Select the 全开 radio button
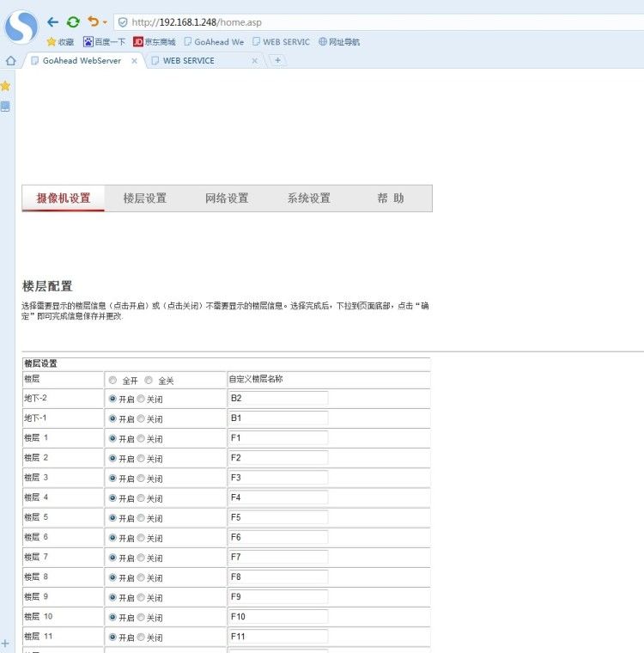Image resolution: width=644 pixels, height=653 pixels. point(112,381)
